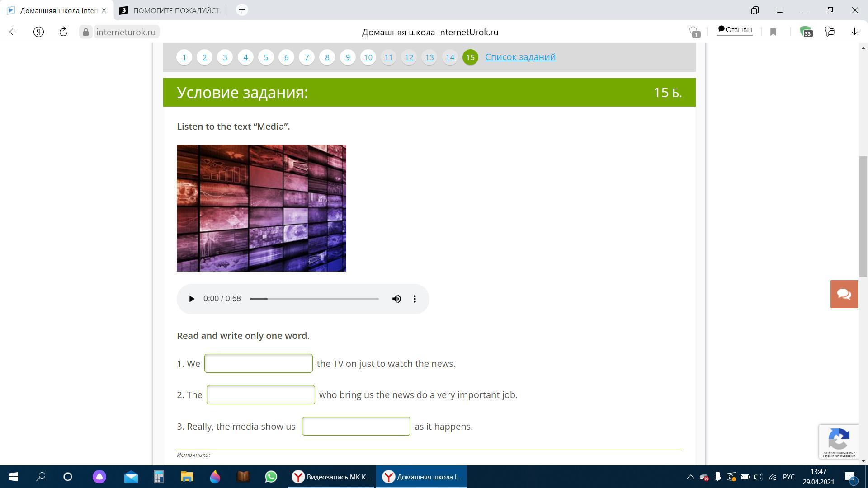Open audio player three-dot options menu
The height and width of the screenshot is (488, 868).
[x=415, y=299]
